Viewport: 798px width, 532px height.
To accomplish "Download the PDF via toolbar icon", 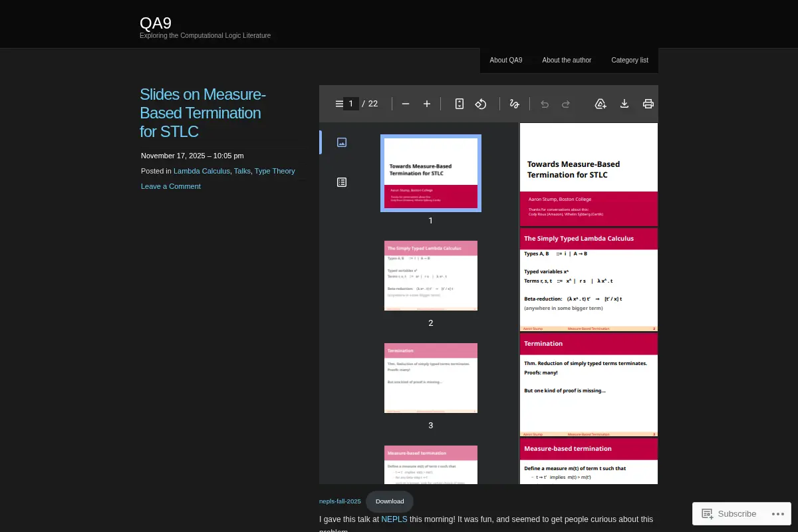I will pos(624,104).
